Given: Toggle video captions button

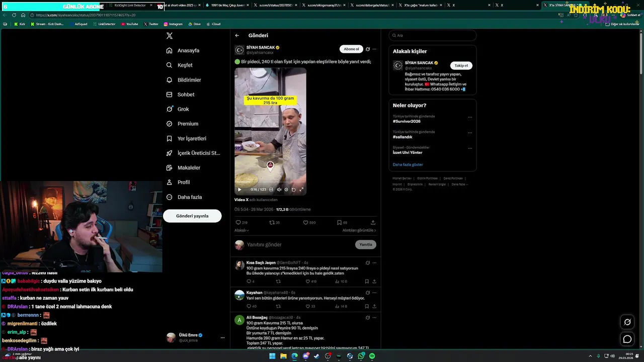Looking at the screenshot, I should tap(271, 190).
